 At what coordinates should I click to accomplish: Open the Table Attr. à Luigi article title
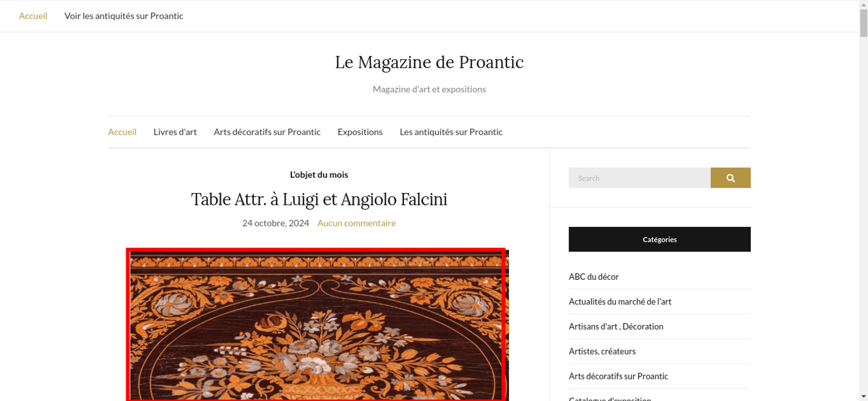point(319,199)
